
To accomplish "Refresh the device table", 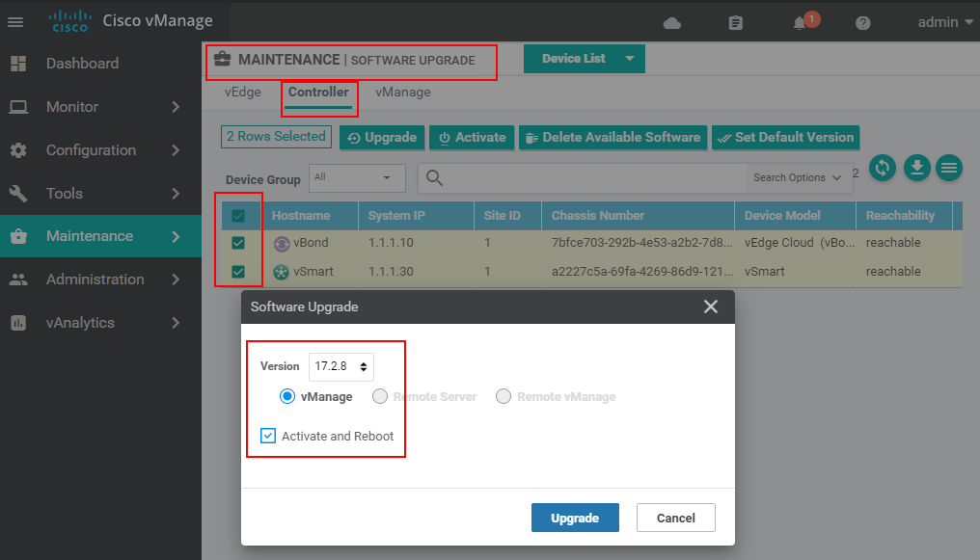I will [882, 168].
